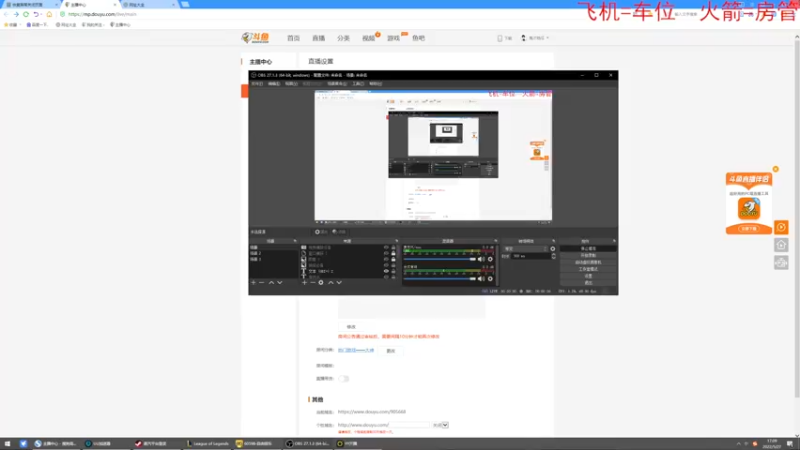
Task: Click the browser back arrow
Action: (6, 14)
